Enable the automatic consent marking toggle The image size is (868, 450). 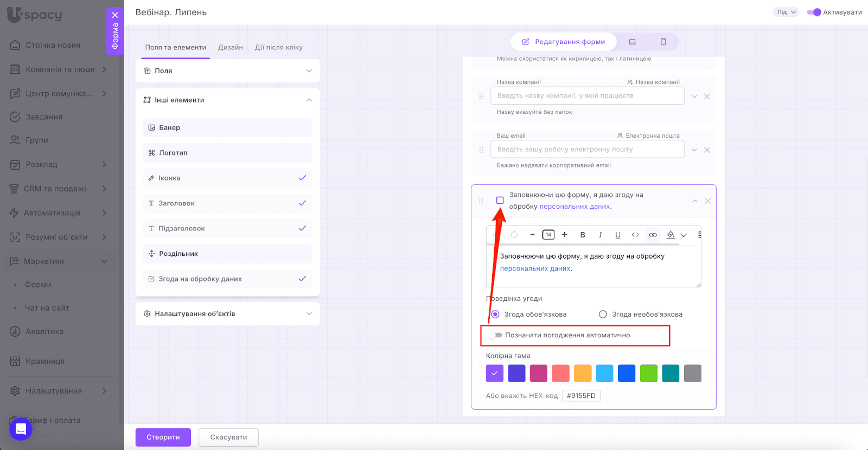[x=495, y=335]
